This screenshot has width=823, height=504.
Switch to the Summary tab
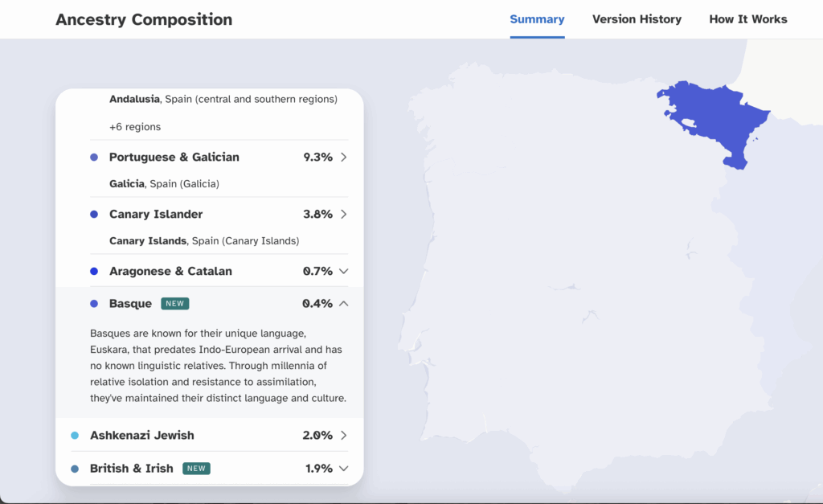[537, 19]
